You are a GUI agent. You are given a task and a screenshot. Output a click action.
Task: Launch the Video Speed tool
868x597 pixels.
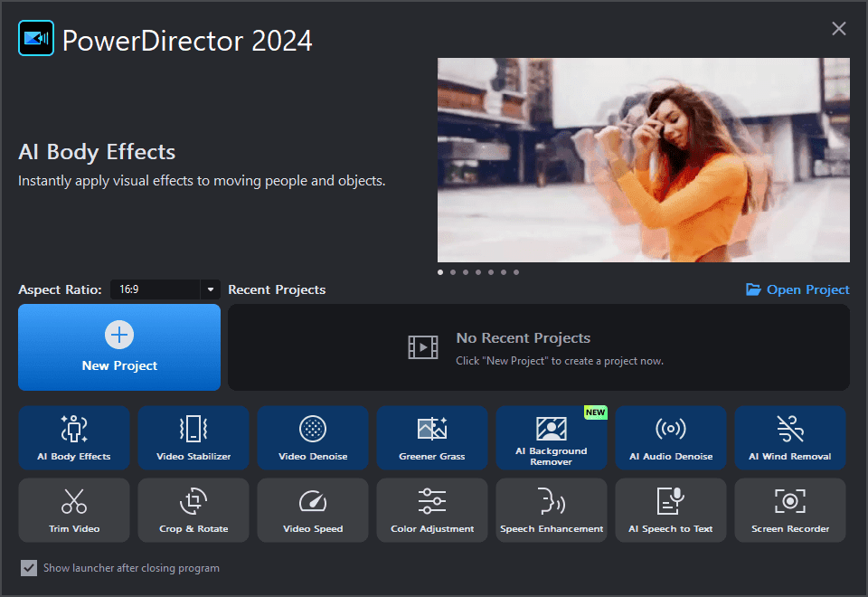pos(313,510)
